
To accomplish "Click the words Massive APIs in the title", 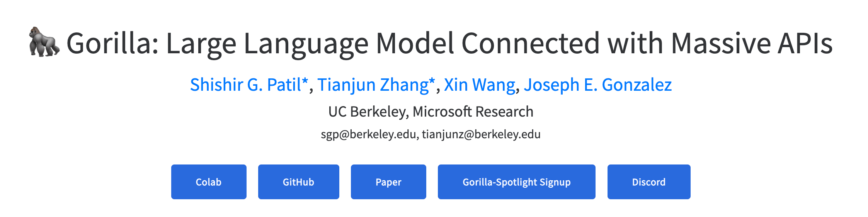I will click(752, 43).
